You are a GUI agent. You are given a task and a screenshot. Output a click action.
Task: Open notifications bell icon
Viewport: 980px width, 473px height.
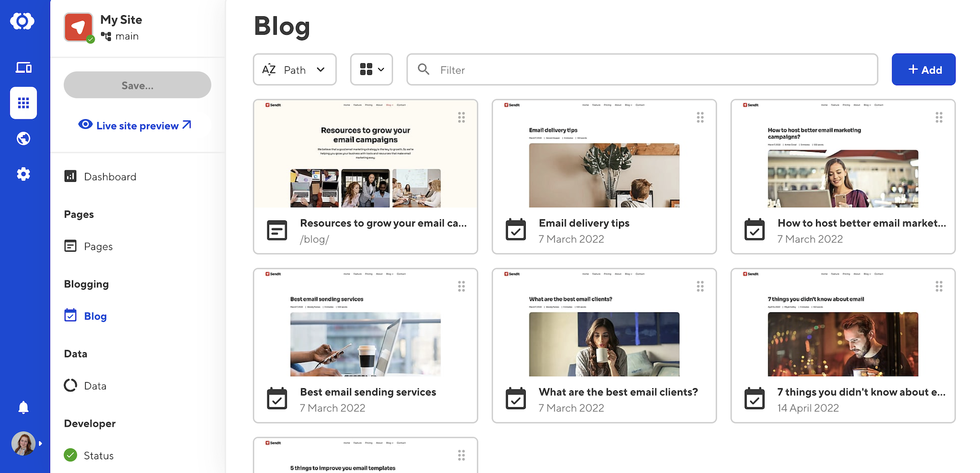(23, 407)
